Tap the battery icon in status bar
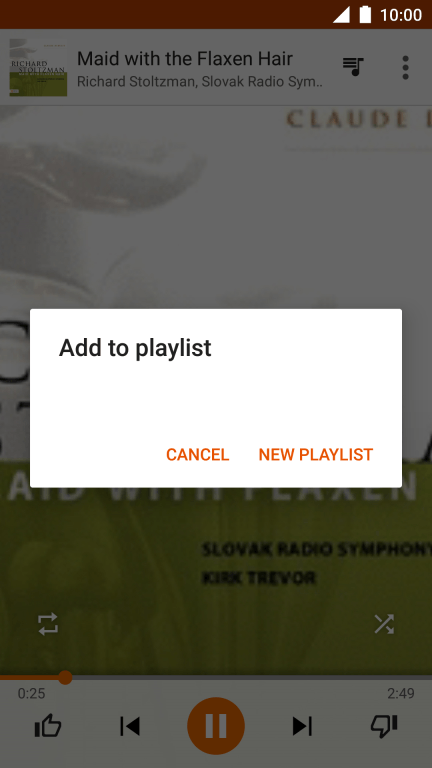The width and height of the screenshot is (432, 768). point(365,15)
